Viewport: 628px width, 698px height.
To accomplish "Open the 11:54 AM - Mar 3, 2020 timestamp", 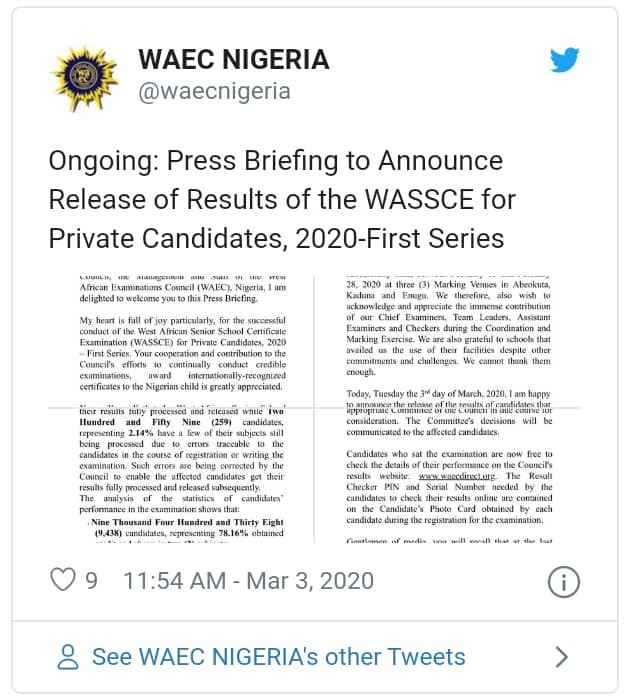I will click(248, 580).
